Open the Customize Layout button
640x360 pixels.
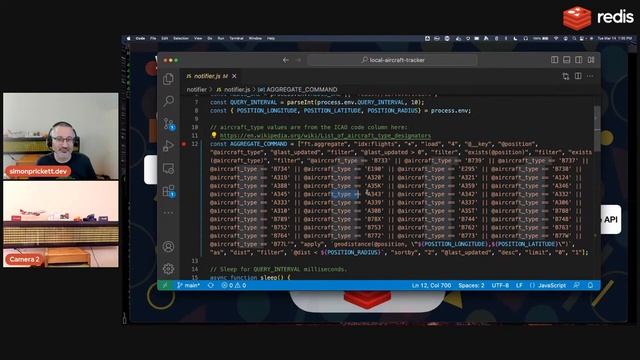(591, 60)
